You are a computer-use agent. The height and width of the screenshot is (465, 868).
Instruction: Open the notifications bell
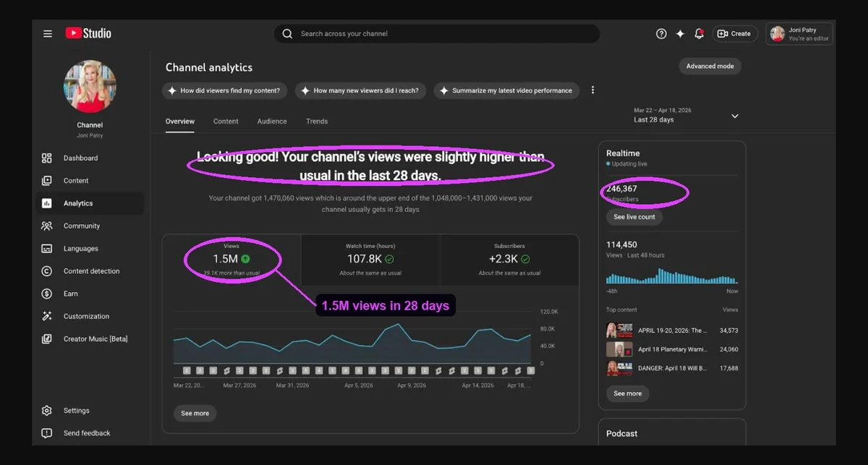[x=699, y=33]
